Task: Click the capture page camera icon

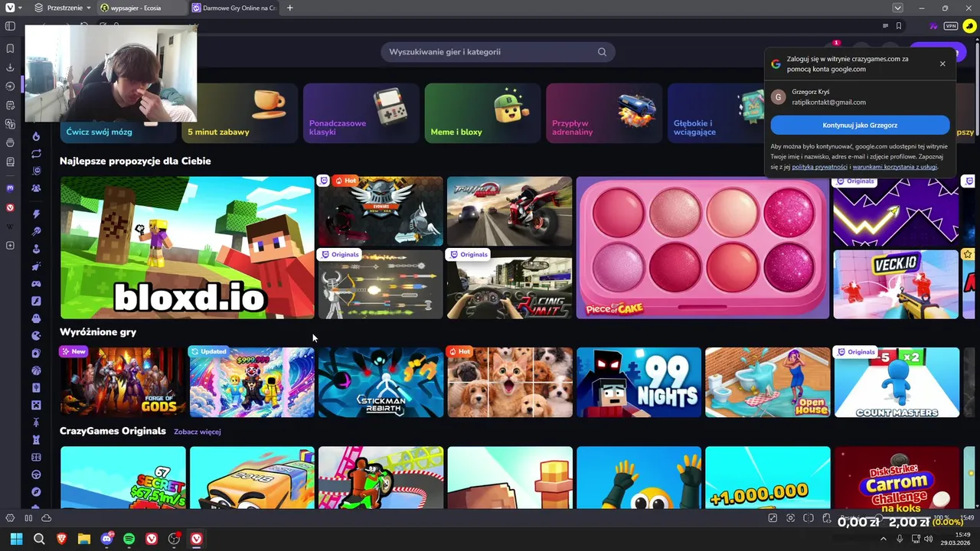Action: [x=791, y=518]
